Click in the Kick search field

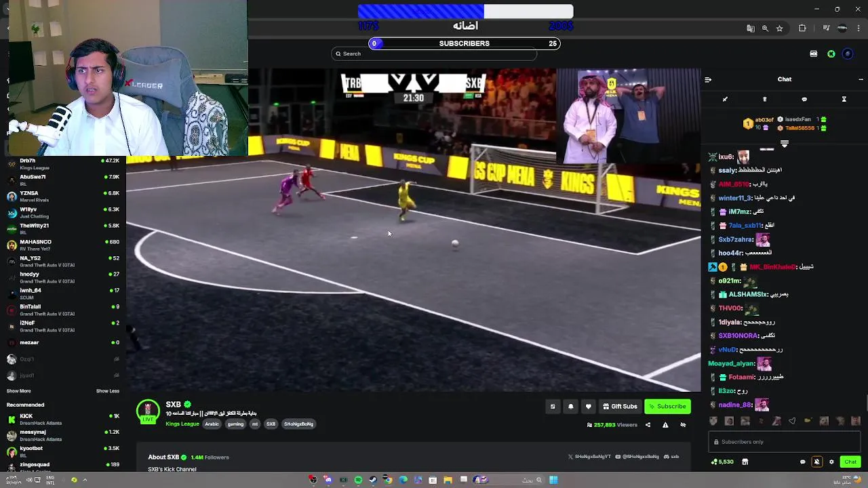click(x=434, y=54)
